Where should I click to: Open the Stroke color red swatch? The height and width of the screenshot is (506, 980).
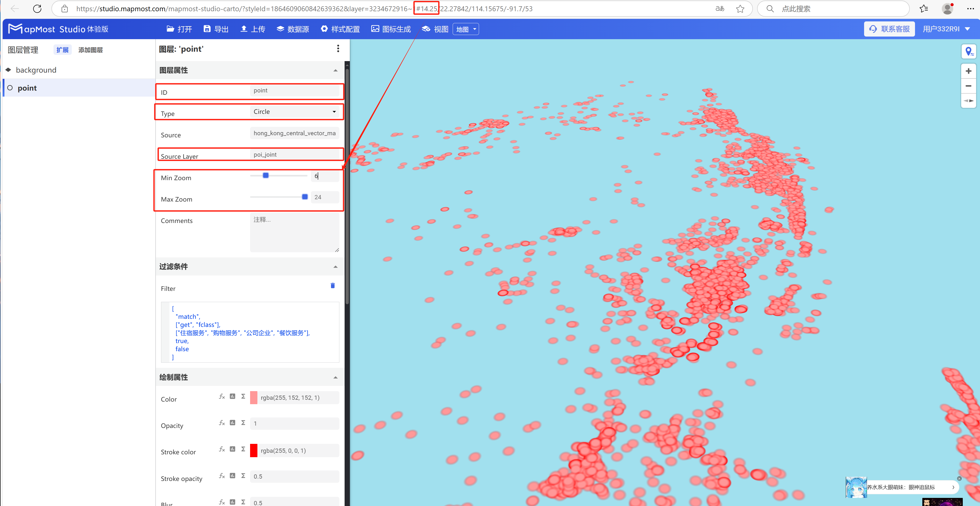pyautogui.click(x=254, y=450)
